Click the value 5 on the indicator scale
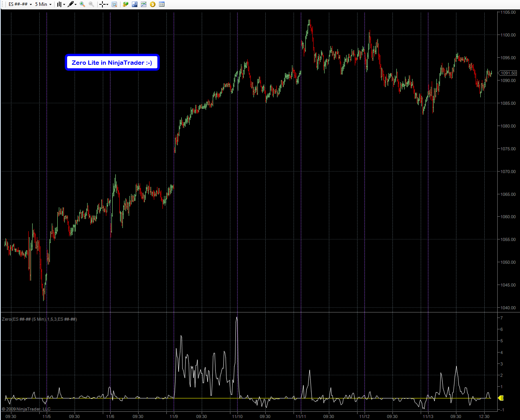This screenshot has height=420, width=520. [502, 341]
